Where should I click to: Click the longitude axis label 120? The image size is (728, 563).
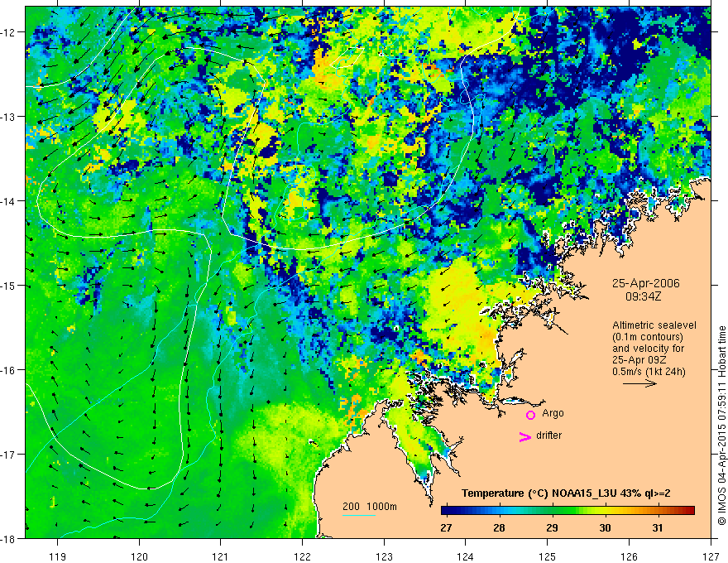coord(139,556)
